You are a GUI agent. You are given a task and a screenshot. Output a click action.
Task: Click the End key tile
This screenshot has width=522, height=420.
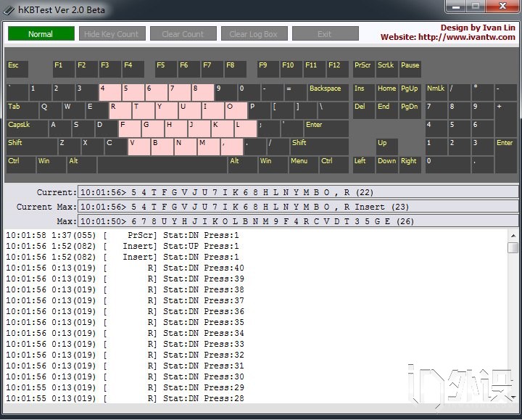[387, 110]
